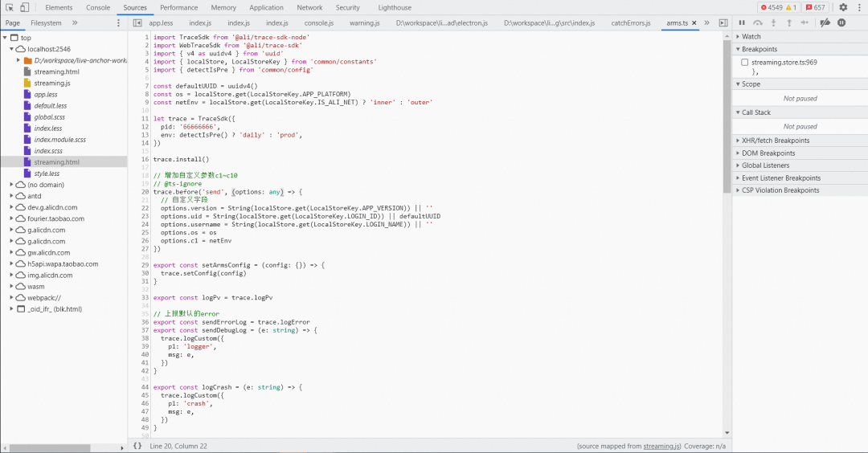The image size is (868, 453).
Task: Open the Security panel
Action: (348, 8)
